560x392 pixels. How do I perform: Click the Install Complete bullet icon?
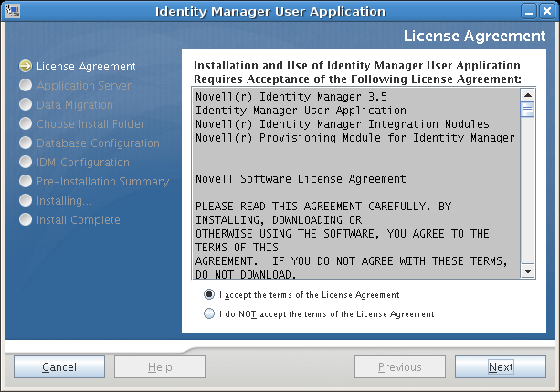pyautogui.click(x=26, y=220)
